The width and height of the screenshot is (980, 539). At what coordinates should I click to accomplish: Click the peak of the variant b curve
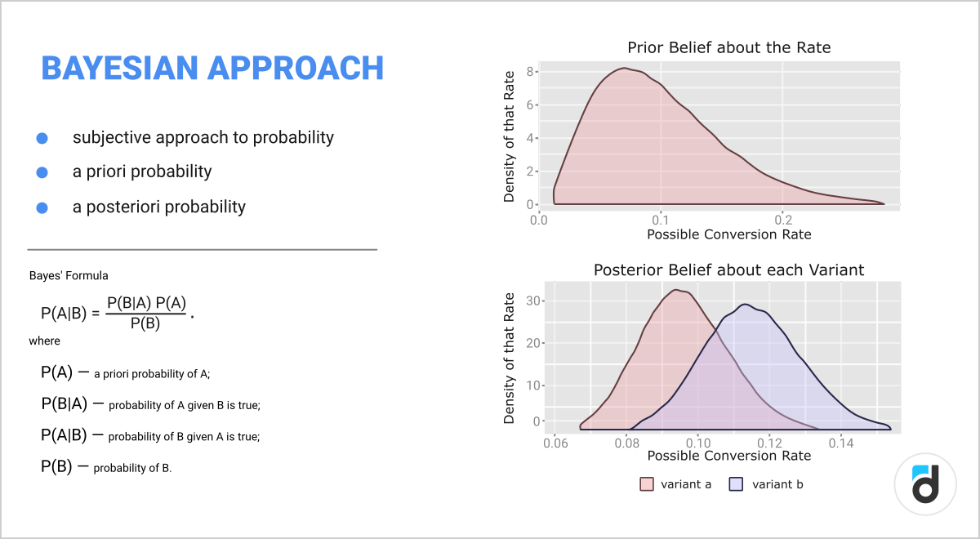[x=746, y=305]
